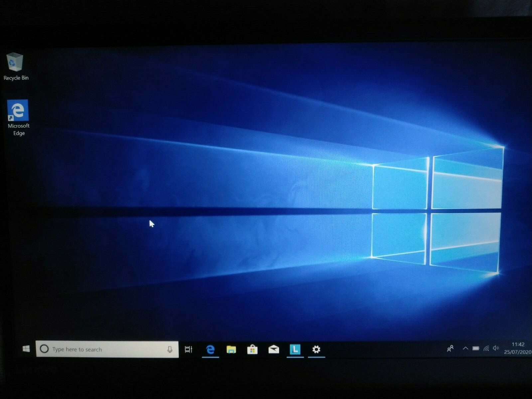Open the volume speaker icon

(x=496, y=348)
